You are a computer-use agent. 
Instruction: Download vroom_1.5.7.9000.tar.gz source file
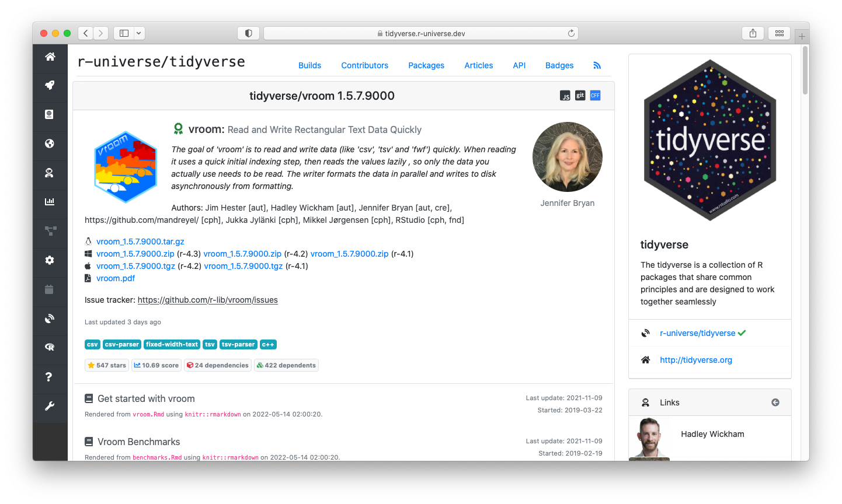point(140,242)
